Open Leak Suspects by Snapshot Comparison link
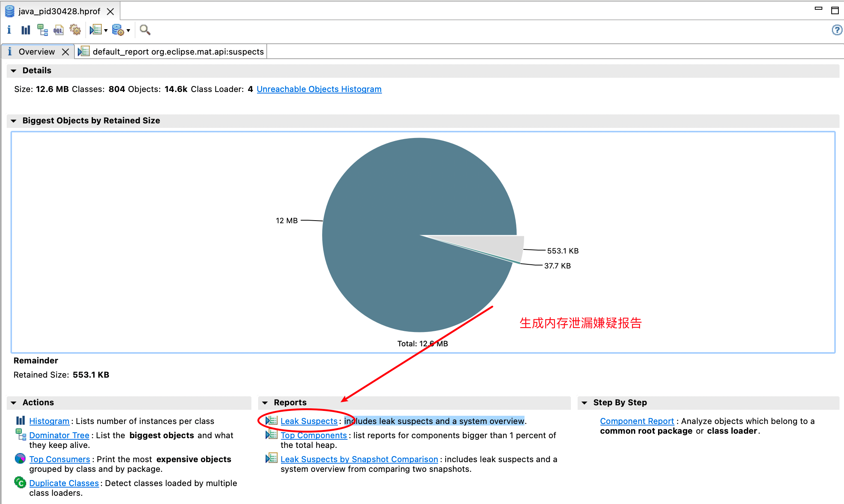 click(359, 459)
